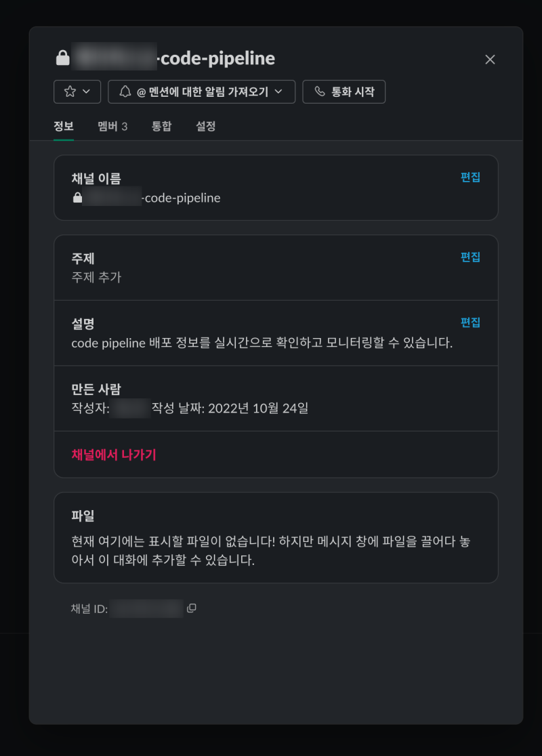542x756 pixels.
Task: Open the @ 멘션에 대한 알림 가져오기 dropdown arrow
Action: tap(278, 92)
